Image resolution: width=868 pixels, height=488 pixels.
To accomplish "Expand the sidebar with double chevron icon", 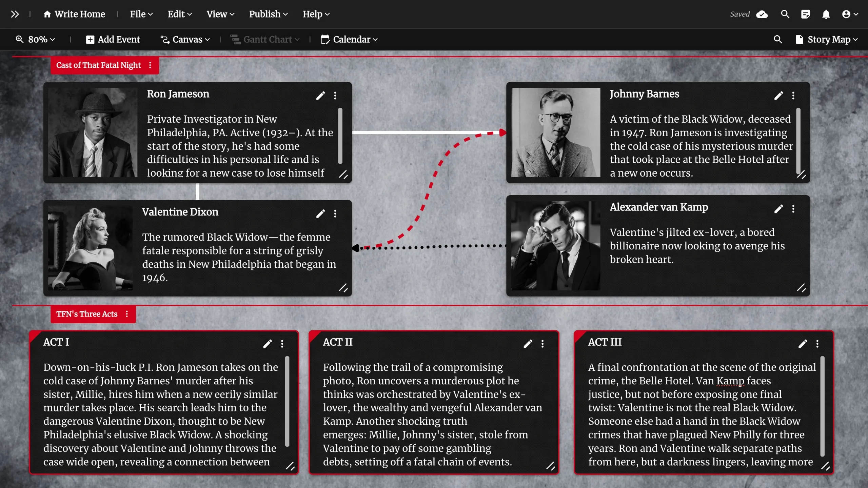I will 15,14.
